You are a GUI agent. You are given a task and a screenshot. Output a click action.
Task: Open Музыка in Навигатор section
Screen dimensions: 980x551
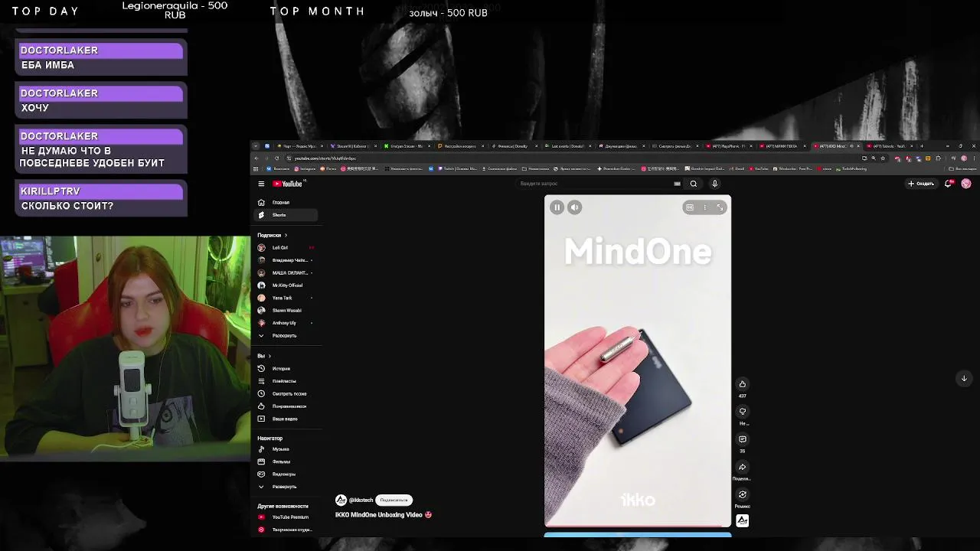pos(285,449)
